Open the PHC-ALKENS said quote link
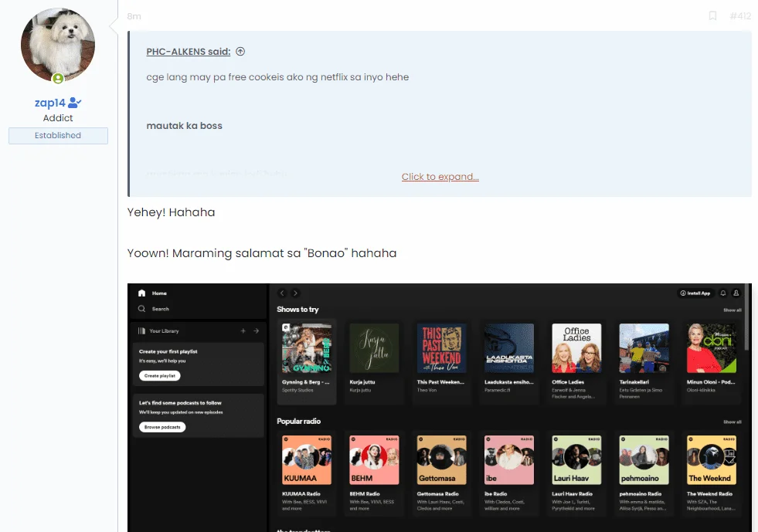 pyautogui.click(x=188, y=52)
